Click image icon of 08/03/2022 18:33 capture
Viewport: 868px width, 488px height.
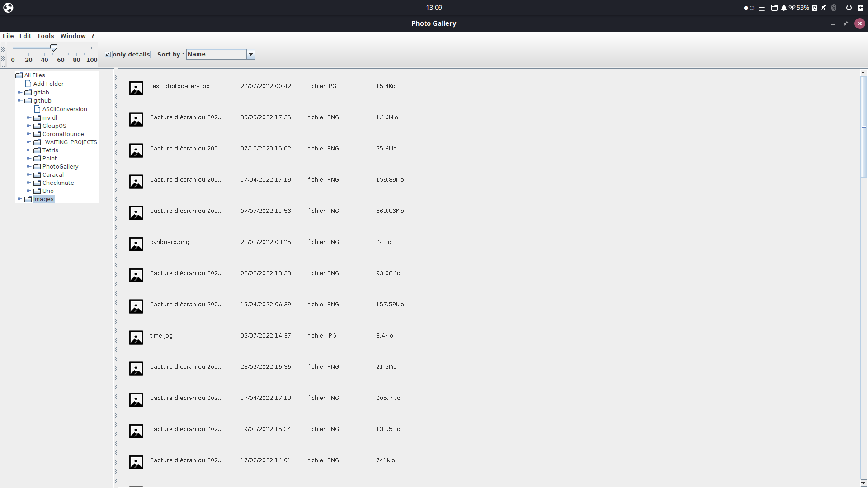point(136,275)
